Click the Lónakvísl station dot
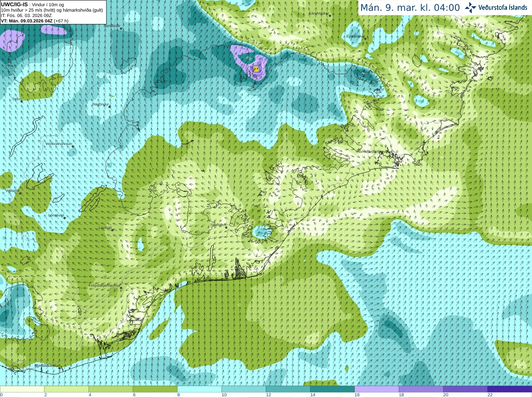This screenshot has width=532, height=398. [x=64, y=218]
